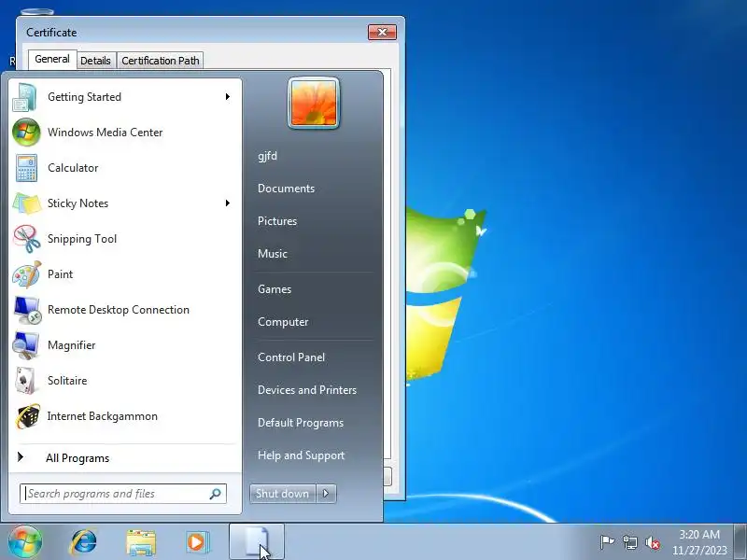This screenshot has height=560, width=747.
Task: Click Windows Media Center label
Action: [x=105, y=133]
